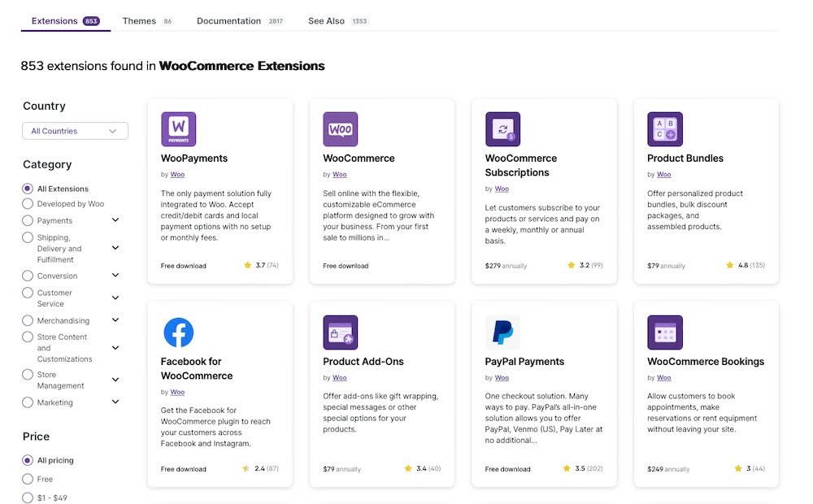Expand the Marketing category chevron
This screenshot has width=813, height=504.
tap(115, 402)
